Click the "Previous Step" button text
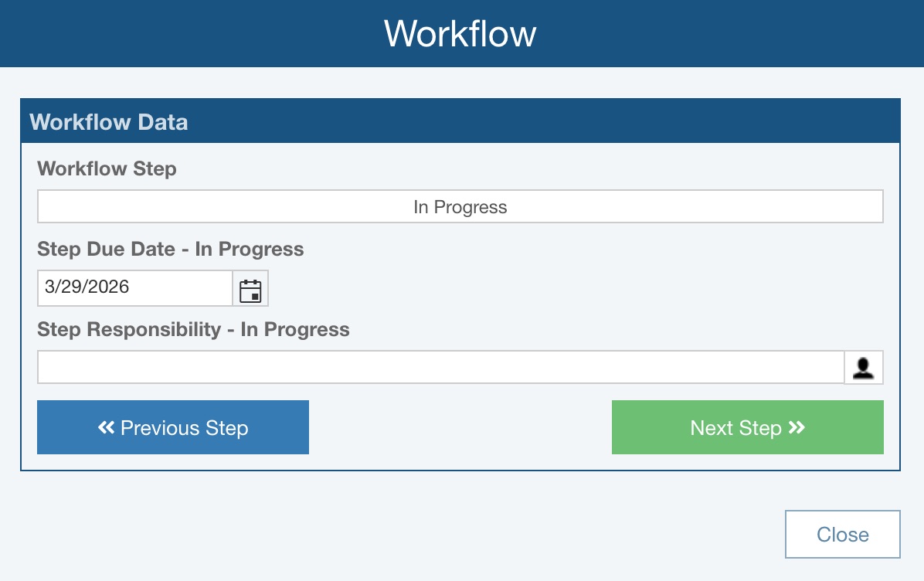 click(184, 428)
